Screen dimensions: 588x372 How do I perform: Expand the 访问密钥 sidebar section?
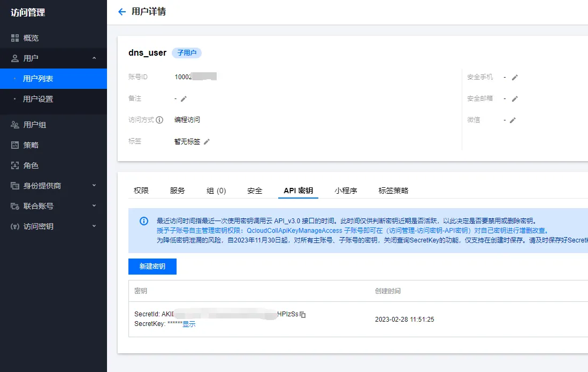[x=94, y=226]
